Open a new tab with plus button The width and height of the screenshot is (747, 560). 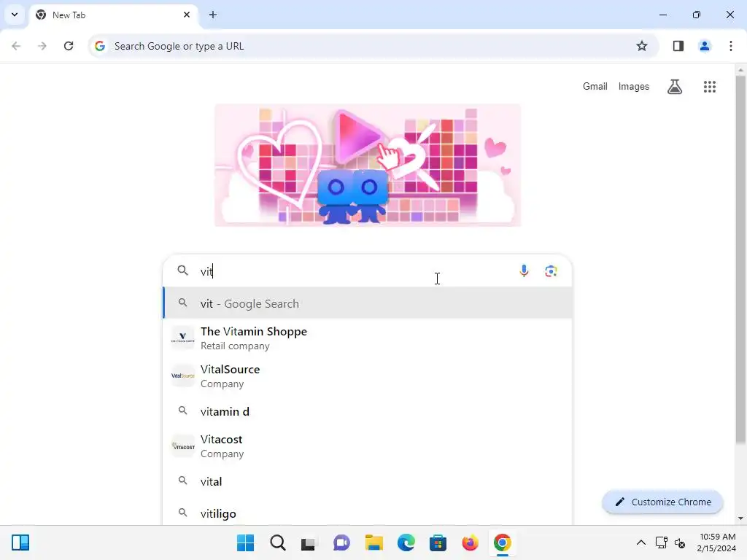213,15
